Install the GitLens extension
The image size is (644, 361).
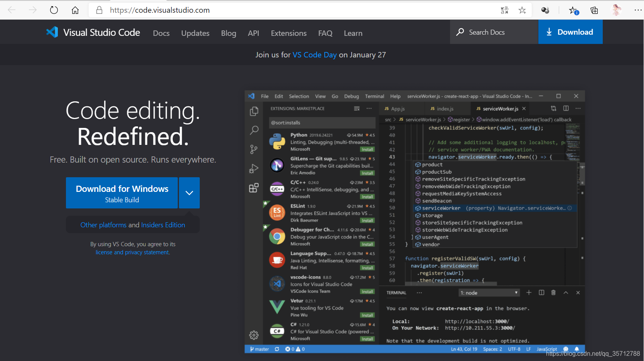(x=367, y=173)
